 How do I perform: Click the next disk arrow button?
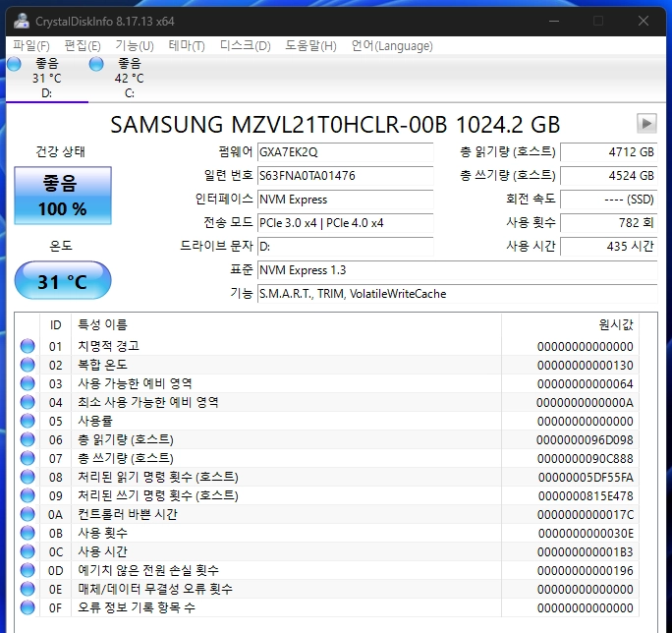(x=646, y=124)
